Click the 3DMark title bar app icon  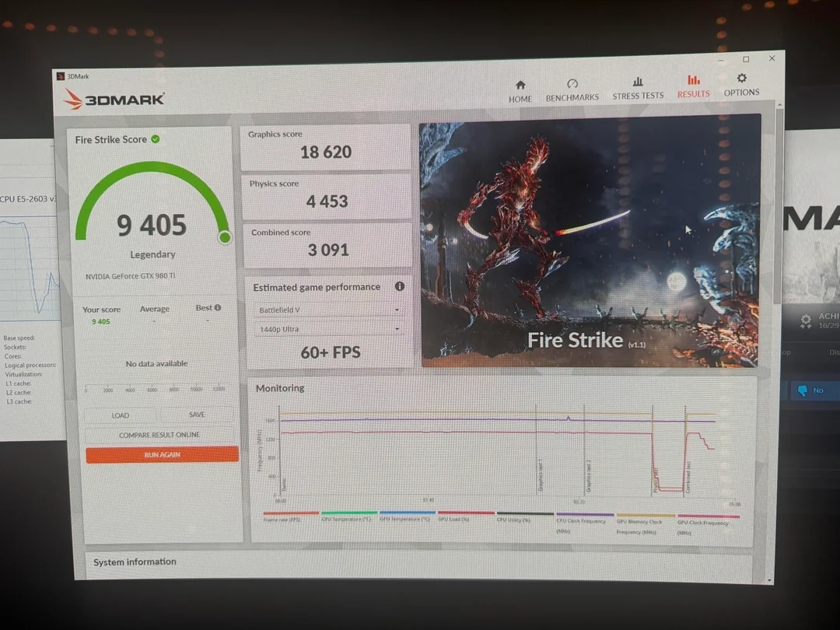tap(61, 76)
